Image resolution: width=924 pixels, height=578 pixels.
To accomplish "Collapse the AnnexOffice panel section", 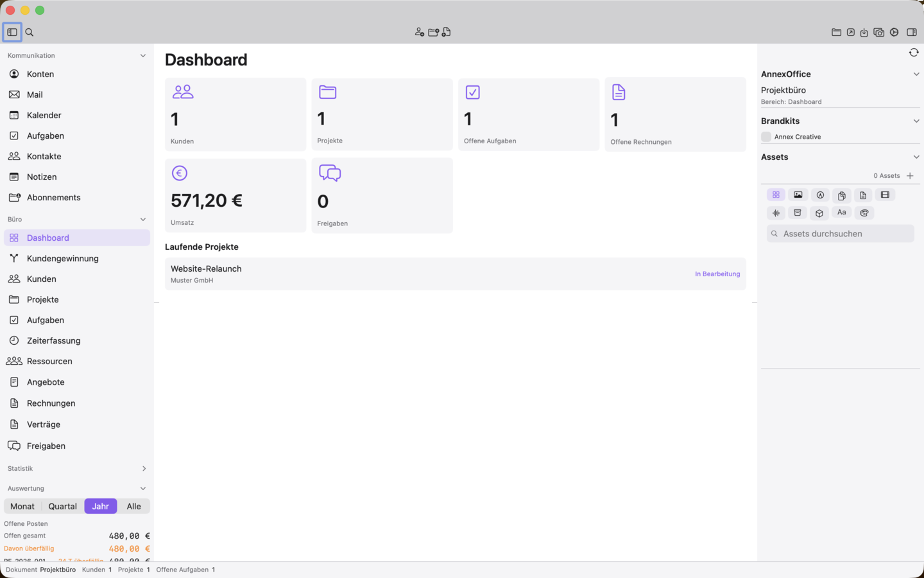I will point(916,74).
